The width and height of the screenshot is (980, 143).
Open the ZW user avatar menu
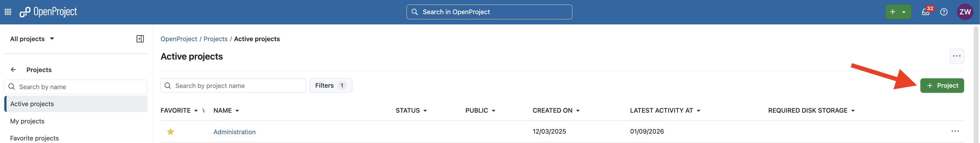coord(965,12)
